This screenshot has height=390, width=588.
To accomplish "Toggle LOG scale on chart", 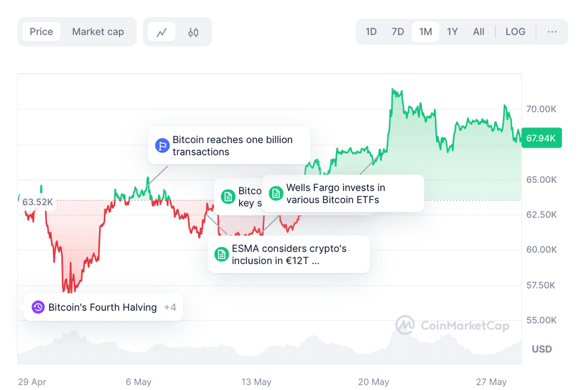I will click(x=515, y=31).
